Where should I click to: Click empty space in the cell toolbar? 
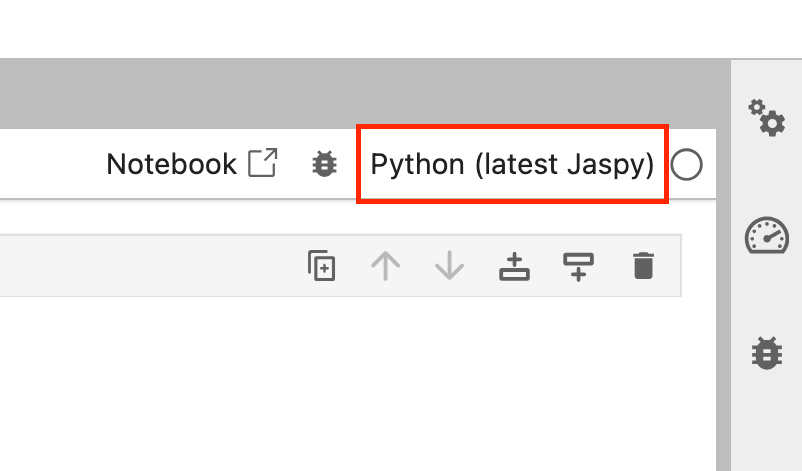click(150, 266)
